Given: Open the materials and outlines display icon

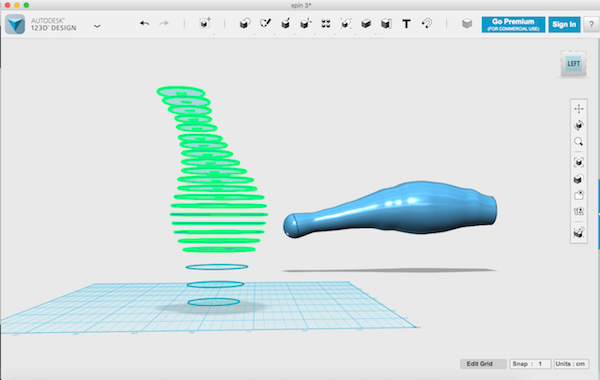Looking at the screenshot, I should (x=579, y=179).
